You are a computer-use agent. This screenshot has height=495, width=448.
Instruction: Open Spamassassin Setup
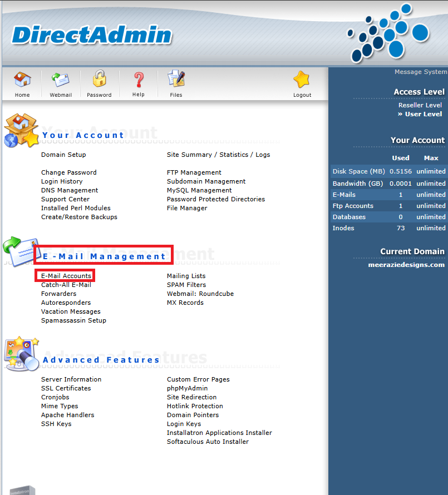(x=73, y=320)
